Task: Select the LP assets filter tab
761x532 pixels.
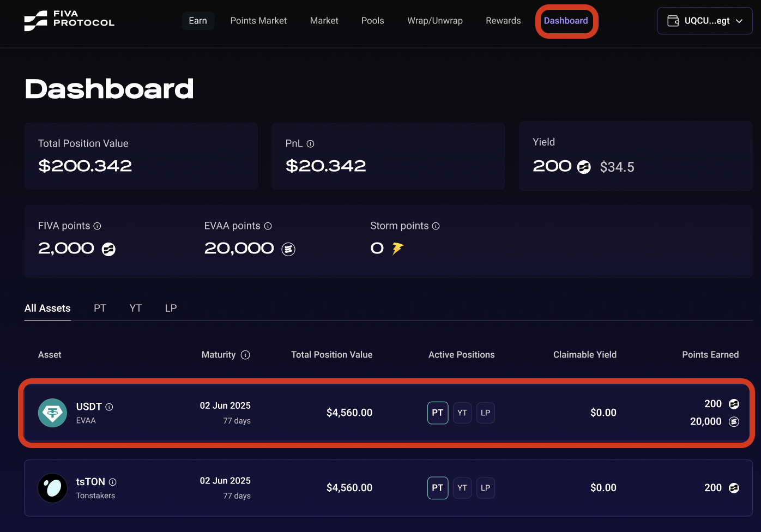Action: point(171,309)
